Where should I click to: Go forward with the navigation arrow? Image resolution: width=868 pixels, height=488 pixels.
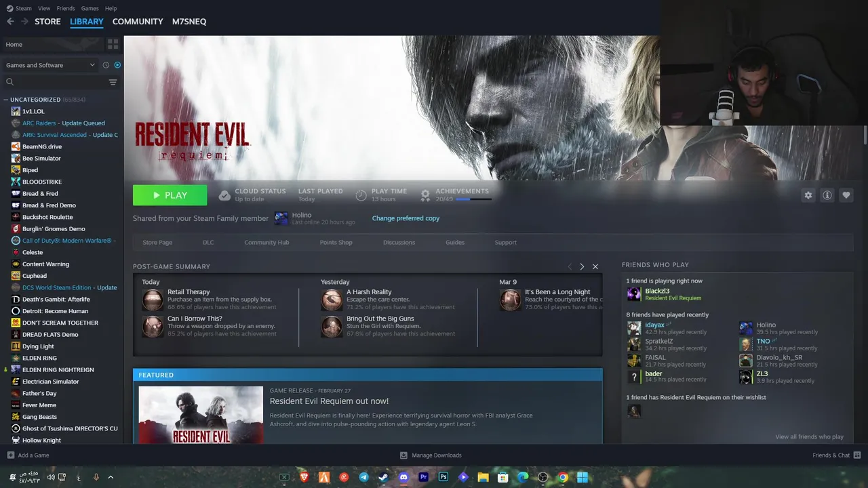click(x=24, y=22)
